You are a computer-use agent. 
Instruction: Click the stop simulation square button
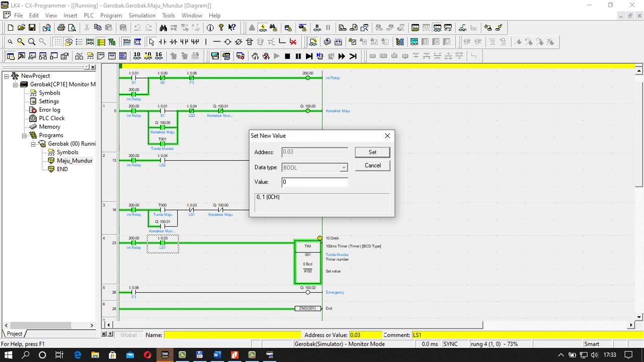[287, 56]
